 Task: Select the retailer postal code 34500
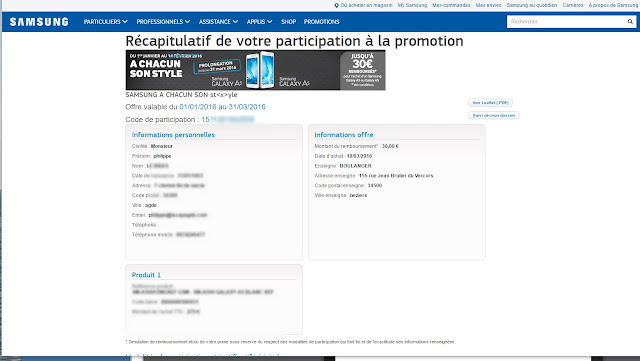click(x=375, y=185)
